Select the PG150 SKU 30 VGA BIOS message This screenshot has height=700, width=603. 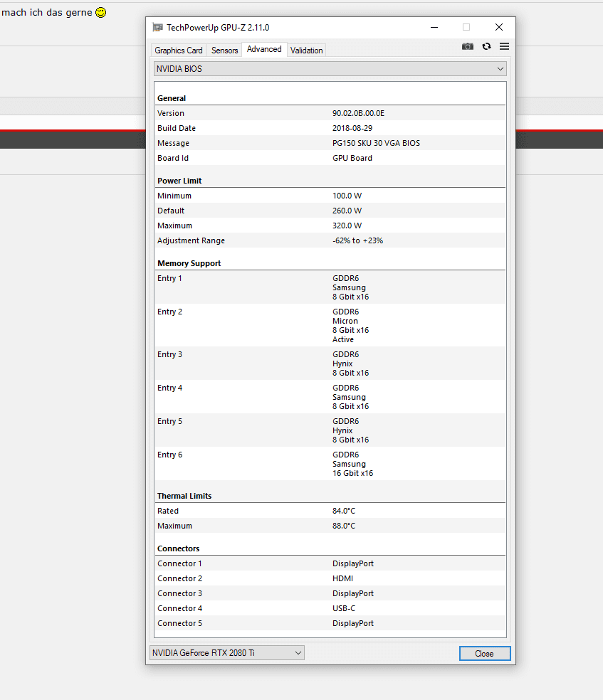click(x=376, y=143)
